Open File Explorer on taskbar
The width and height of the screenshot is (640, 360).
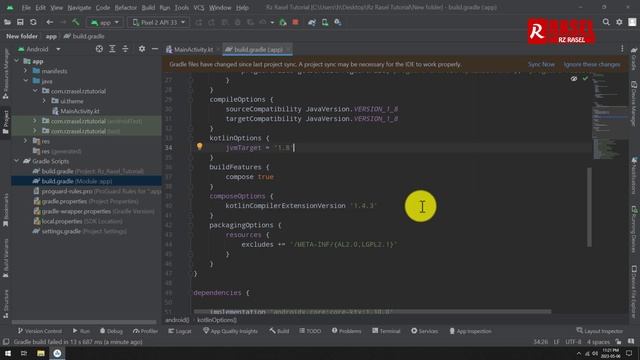click(40, 353)
